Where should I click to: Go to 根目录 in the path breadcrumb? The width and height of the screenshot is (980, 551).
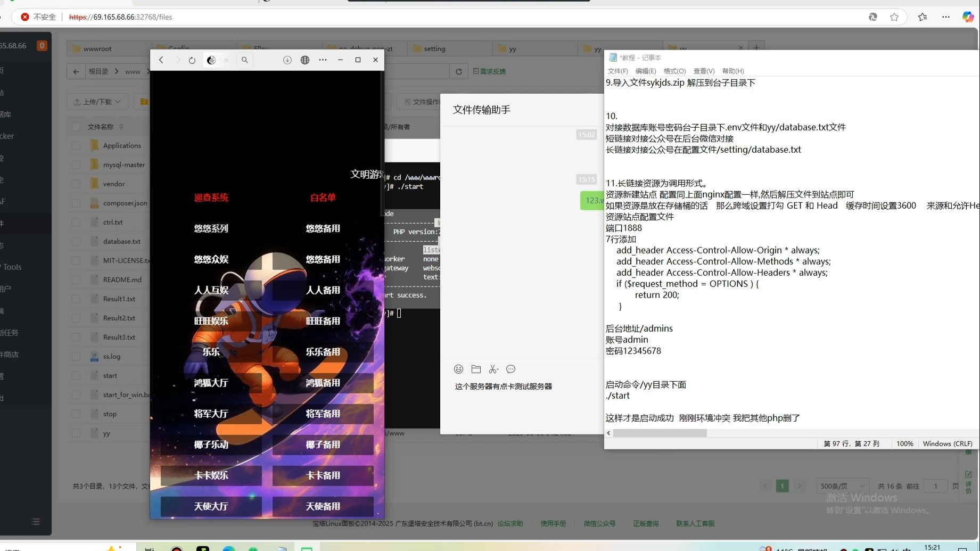[x=98, y=71]
